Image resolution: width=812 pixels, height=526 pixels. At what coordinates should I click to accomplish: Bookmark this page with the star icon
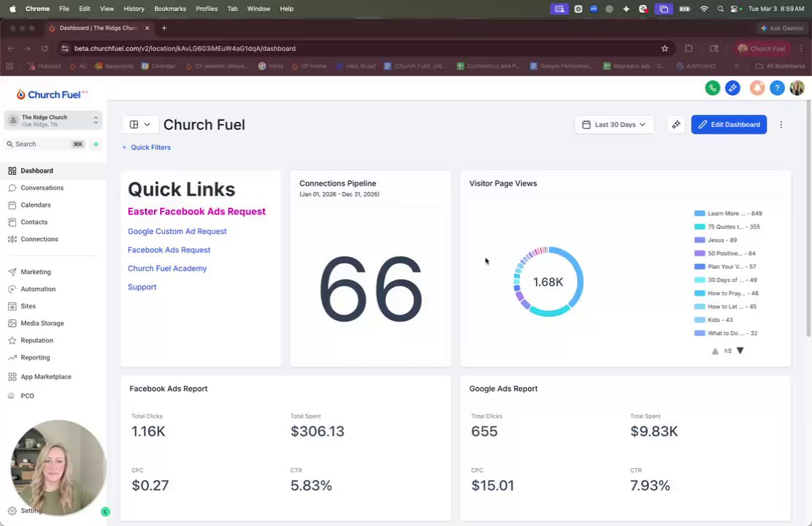(664, 49)
